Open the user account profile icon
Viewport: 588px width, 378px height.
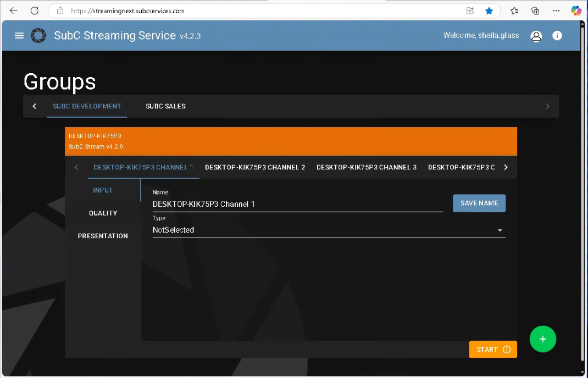[x=536, y=36]
